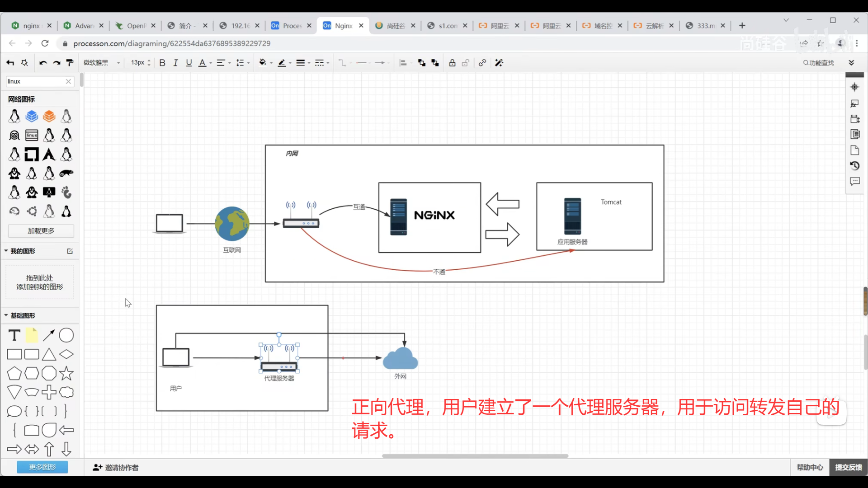This screenshot has height=488, width=868.
Task: Click the bring to front icon
Action: (421, 63)
